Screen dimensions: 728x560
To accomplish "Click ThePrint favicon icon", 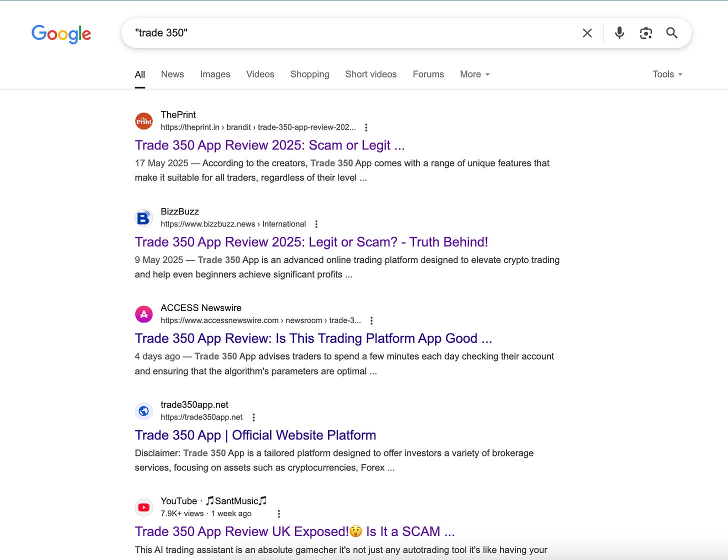I will (x=144, y=121).
